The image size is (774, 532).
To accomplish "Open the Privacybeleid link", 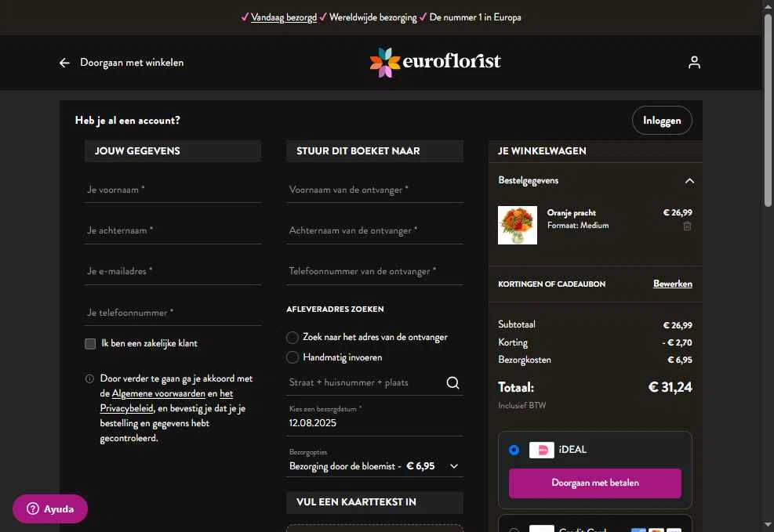I will (127, 408).
